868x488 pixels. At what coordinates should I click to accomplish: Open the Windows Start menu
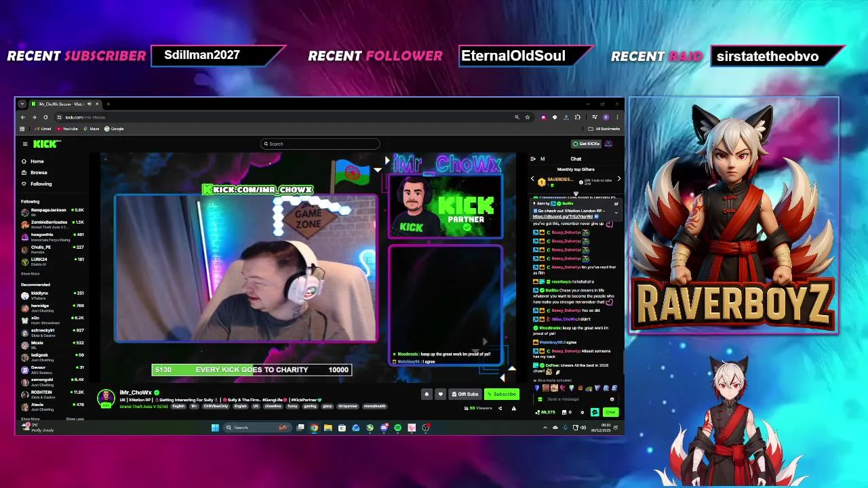(x=215, y=428)
